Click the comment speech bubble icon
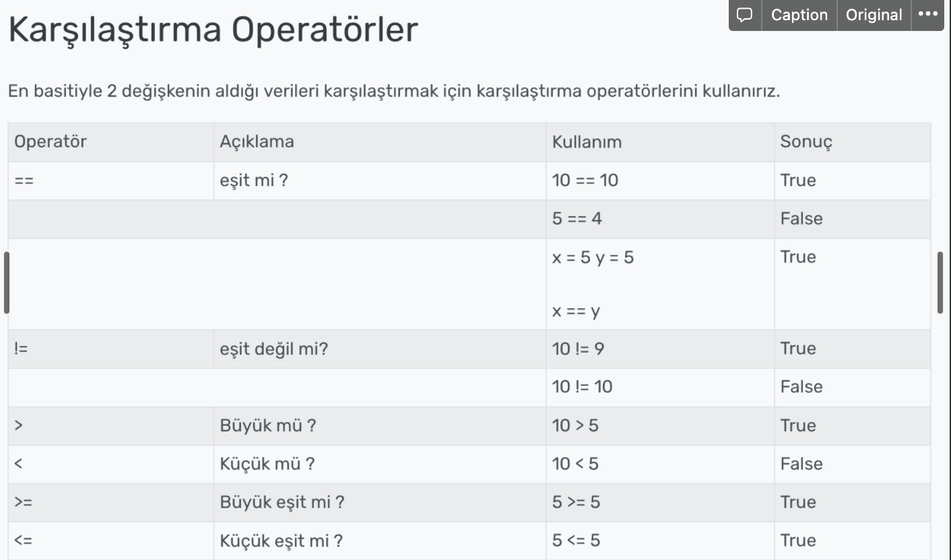The width and height of the screenshot is (951, 560). (x=745, y=15)
